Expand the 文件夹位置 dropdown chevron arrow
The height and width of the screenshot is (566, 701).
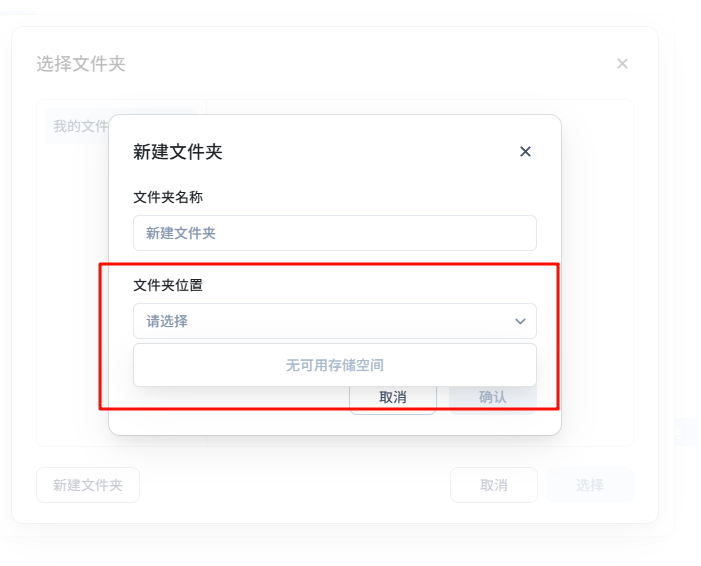520,321
